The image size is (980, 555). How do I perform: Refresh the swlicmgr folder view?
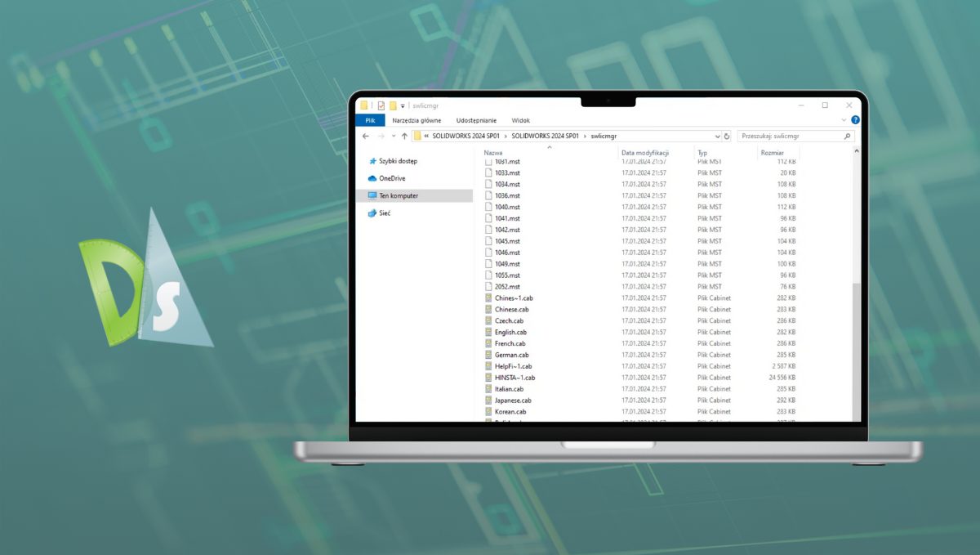[x=727, y=137]
